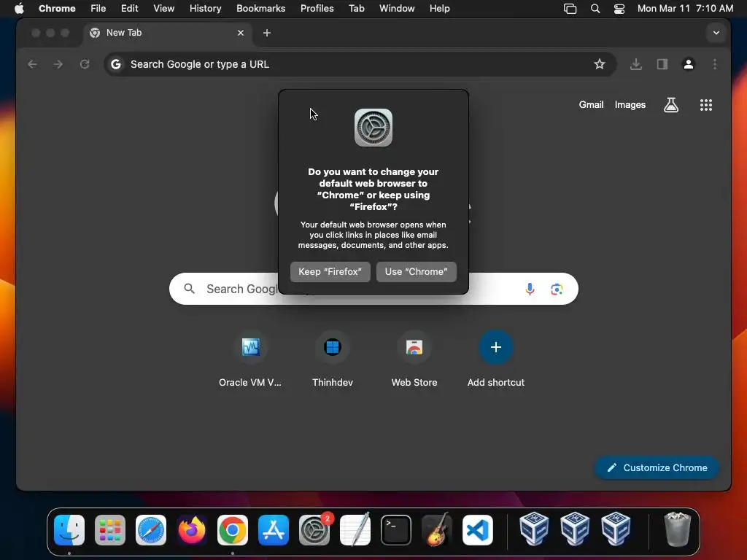
Task: Start voice search with the microphone
Action: (x=530, y=289)
